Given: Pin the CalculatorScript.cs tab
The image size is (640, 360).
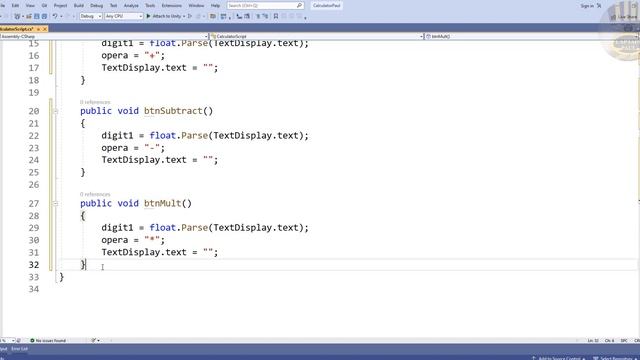Looking at the screenshot, I should point(38,29).
